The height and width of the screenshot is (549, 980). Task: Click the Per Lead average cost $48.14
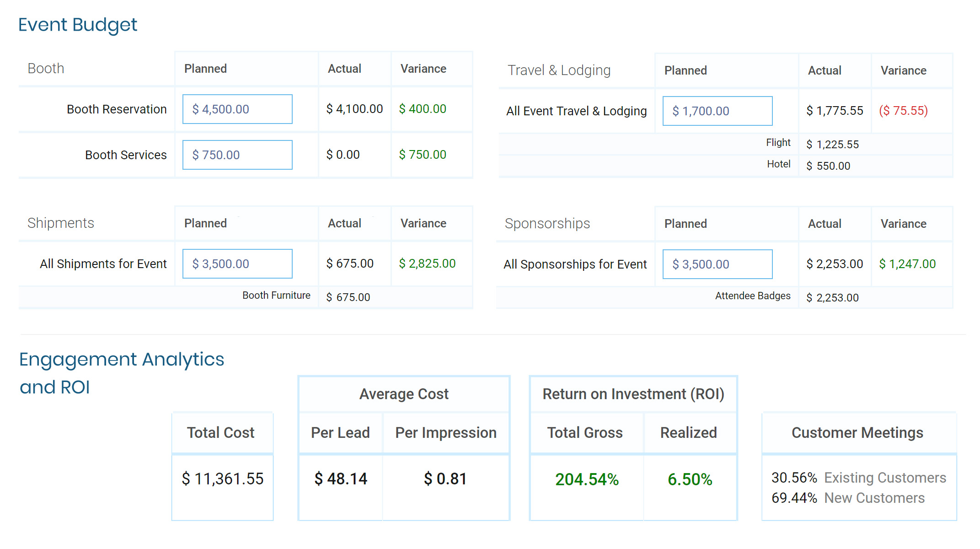341,479
